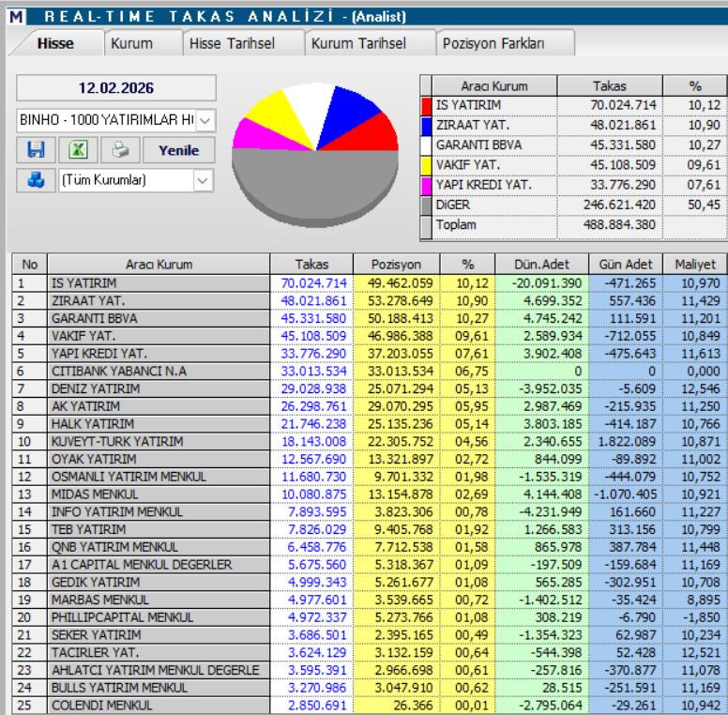Click the Gün Adet value 1.822.089
Viewport: 728px width, 715px height.
coord(627,442)
